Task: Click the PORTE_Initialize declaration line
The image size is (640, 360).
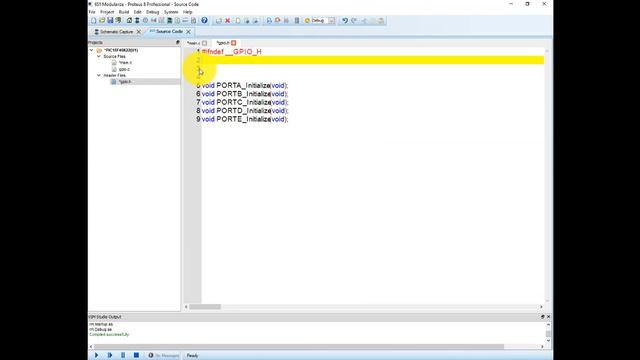Action: coord(245,119)
